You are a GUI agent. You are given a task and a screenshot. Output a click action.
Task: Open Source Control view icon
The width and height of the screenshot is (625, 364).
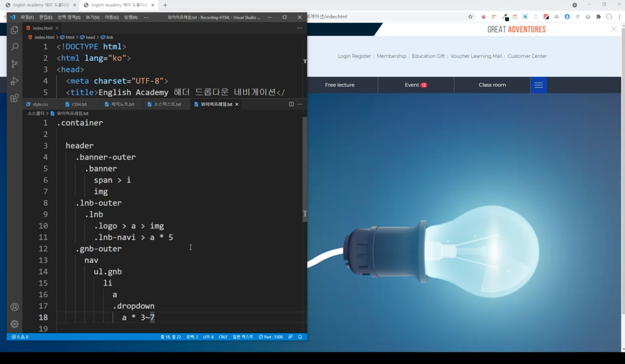tap(14, 64)
